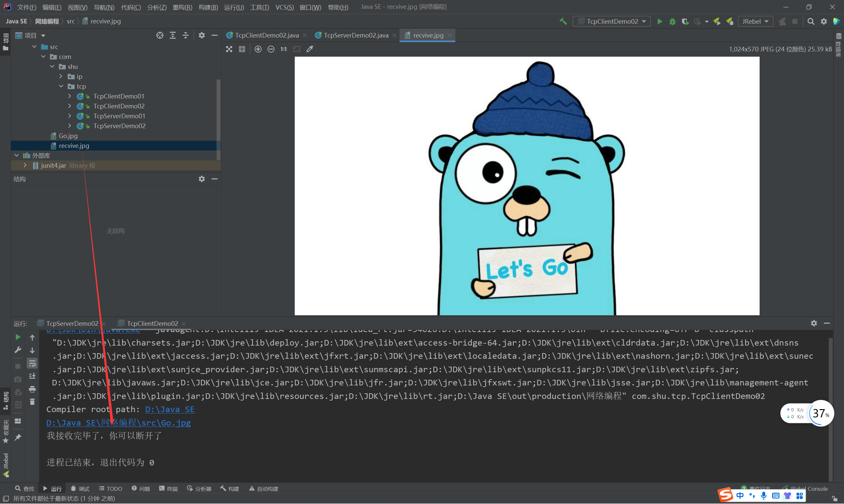This screenshot has width=844, height=504.
Task: Hide the project tool window
Action: pos(215,35)
